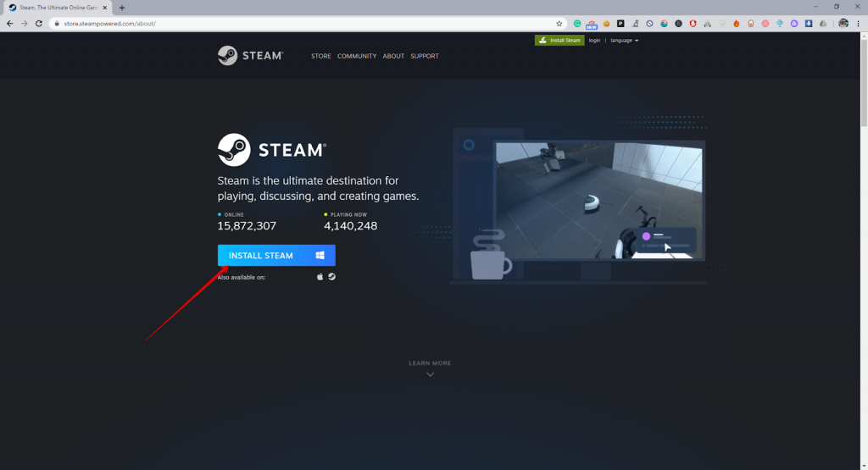The width and height of the screenshot is (868, 470).
Task: Click the blue download arrow extension
Action: pyautogui.click(x=809, y=24)
